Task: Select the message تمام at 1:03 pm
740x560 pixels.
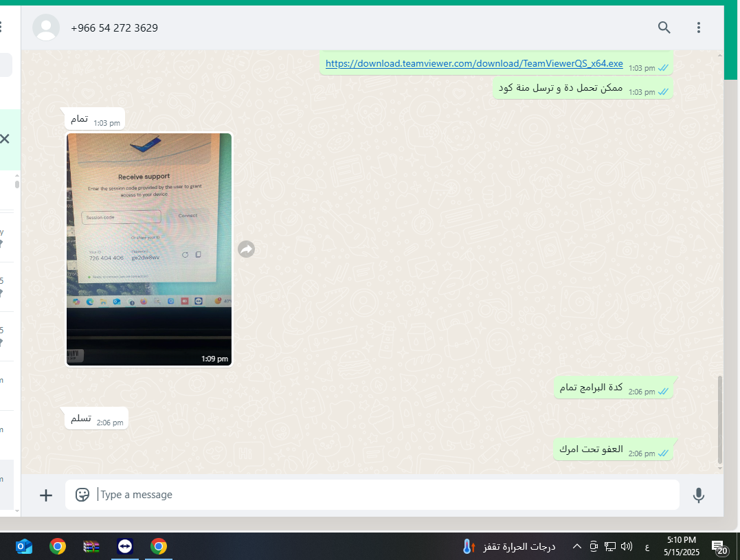Action: click(95, 119)
